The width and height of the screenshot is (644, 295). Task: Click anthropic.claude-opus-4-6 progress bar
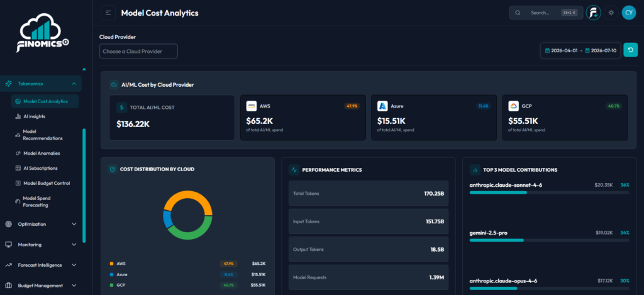549,288
